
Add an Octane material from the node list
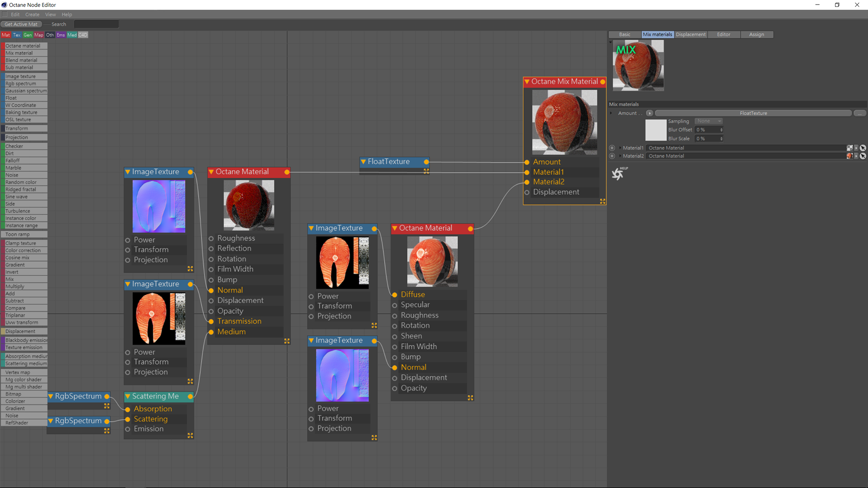25,46
